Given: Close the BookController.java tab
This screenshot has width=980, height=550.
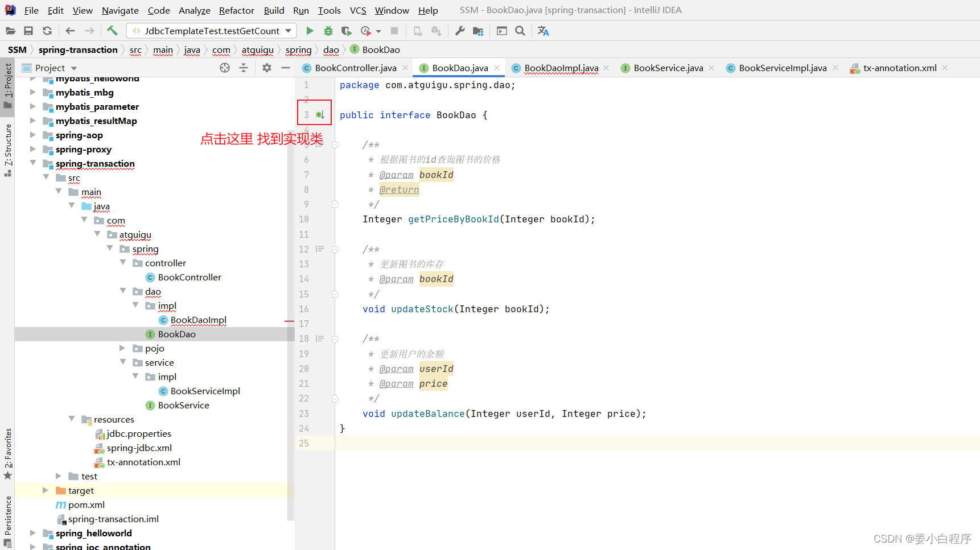Looking at the screenshot, I should tap(405, 68).
